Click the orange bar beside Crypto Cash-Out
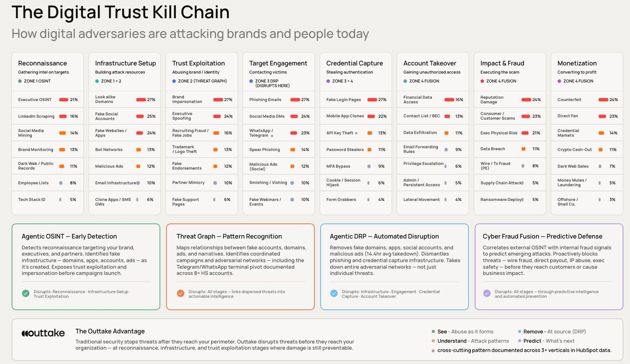Viewport: 630px width, 364px height. click(601, 149)
